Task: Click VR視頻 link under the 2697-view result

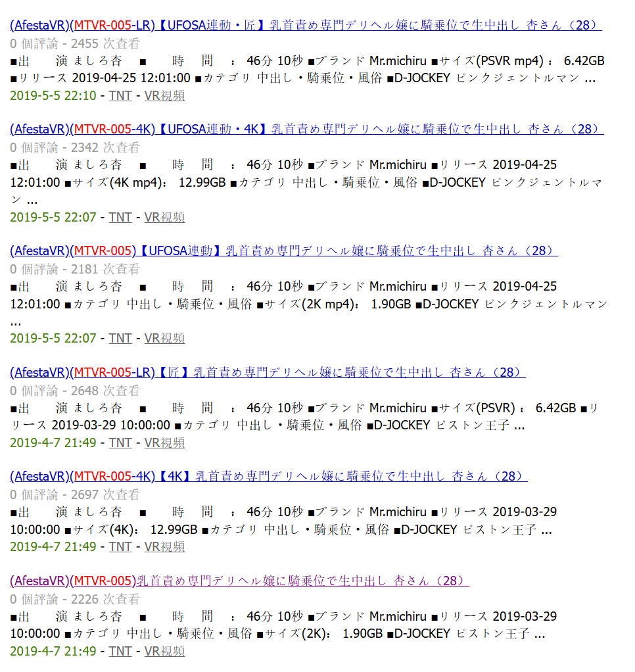Action: [164, 547]
